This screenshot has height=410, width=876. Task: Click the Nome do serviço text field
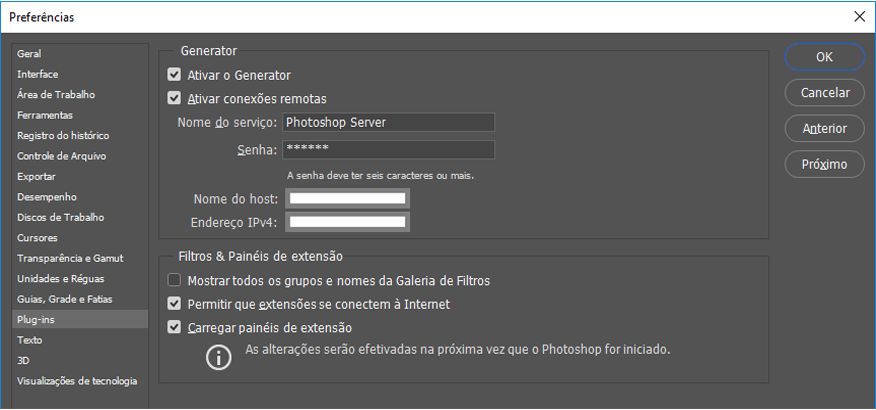(388, 122)
